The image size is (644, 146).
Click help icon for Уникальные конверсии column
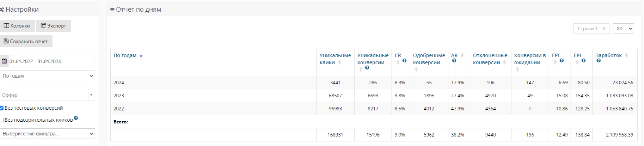tap(367, 68)
